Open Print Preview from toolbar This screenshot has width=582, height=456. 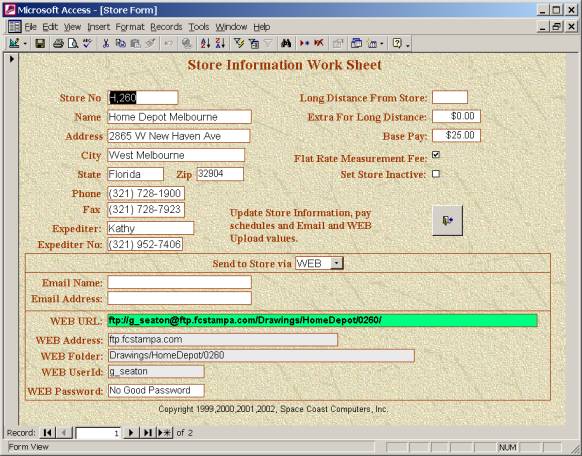point(73,43)
